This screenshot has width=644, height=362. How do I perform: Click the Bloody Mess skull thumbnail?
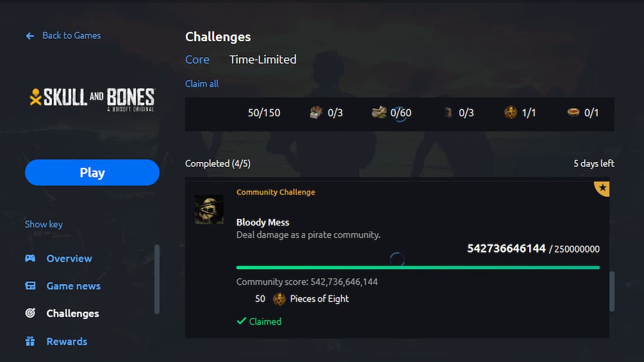click(209, 210)
